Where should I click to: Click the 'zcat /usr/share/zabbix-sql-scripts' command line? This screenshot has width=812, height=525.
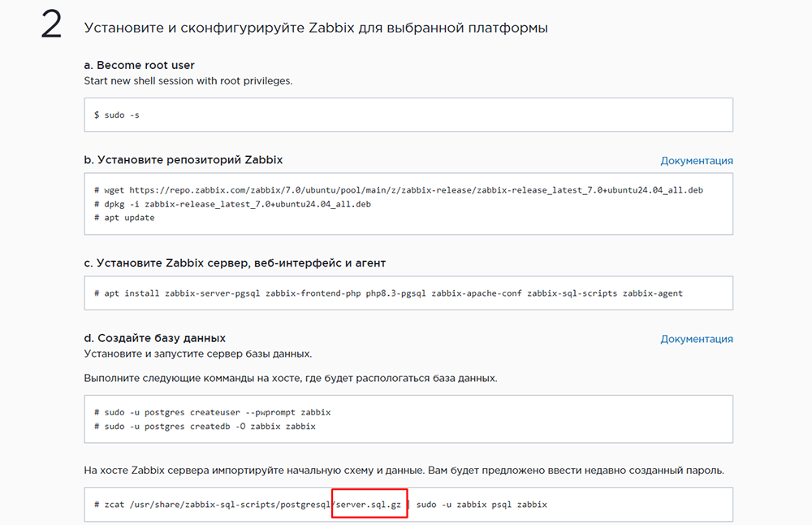321,504
